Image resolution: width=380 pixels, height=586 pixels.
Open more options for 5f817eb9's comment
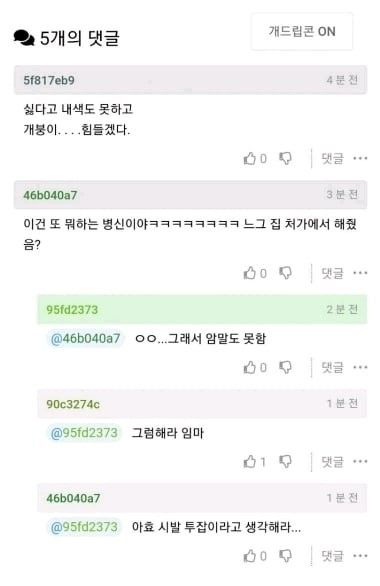click(360, 158)
